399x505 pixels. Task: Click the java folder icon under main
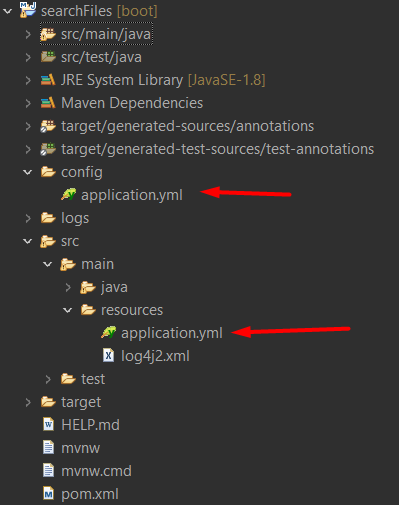(88, 287)
